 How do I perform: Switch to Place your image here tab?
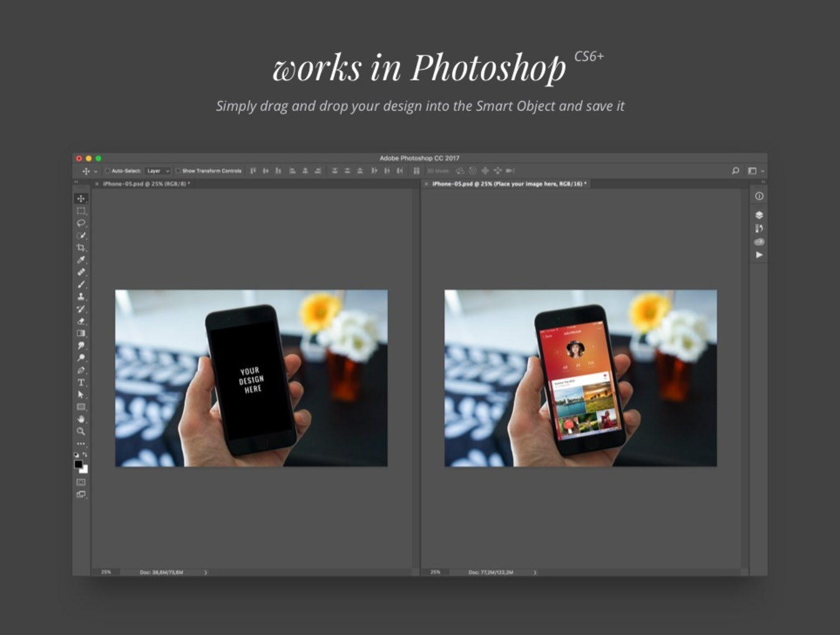[x=509, y=184]
